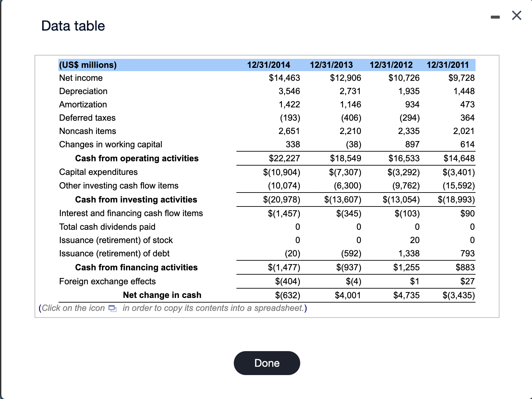Select the Net change in cash label
The image size is (532, 399).
coord(162,295)
